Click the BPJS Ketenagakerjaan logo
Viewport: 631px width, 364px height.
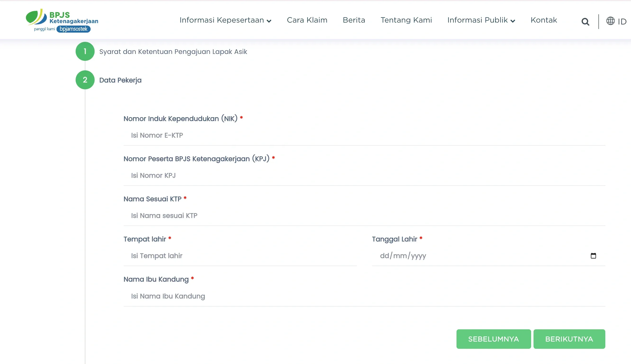[62, 21]
